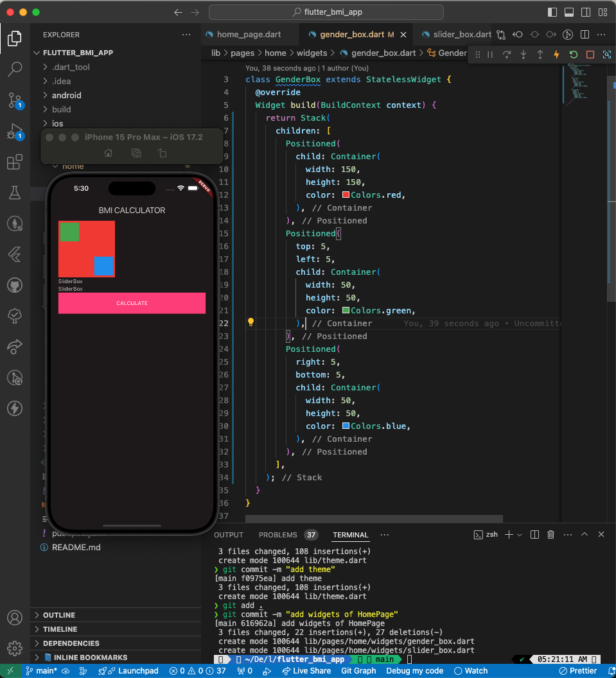Open the Live Share arrow sidebar icon

pos(15,347)
